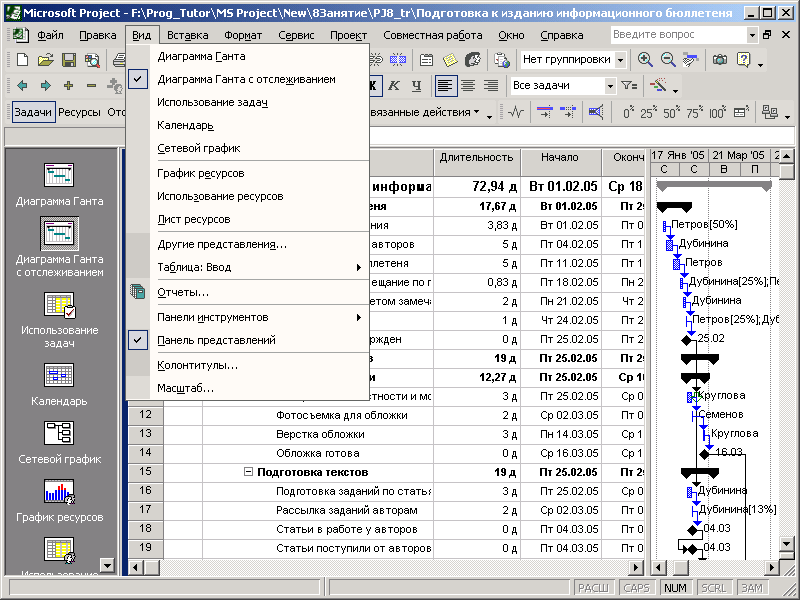Zoom out with the minus magnifier icon
Viewport: 800px width, 600px height.
[x=668, y=60]
